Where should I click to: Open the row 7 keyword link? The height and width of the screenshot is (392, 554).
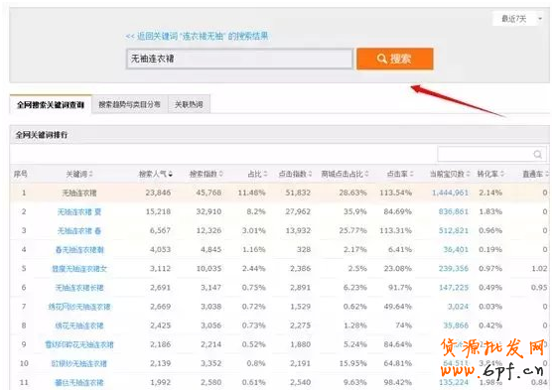(79, 307)
